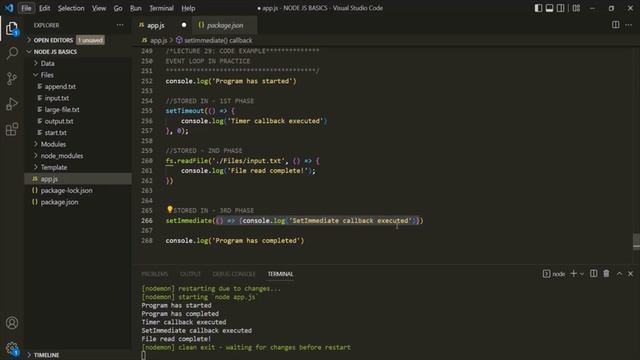Open the Accounts menu icon
This screenshot has height=360, width=640.
click(12, 323)
